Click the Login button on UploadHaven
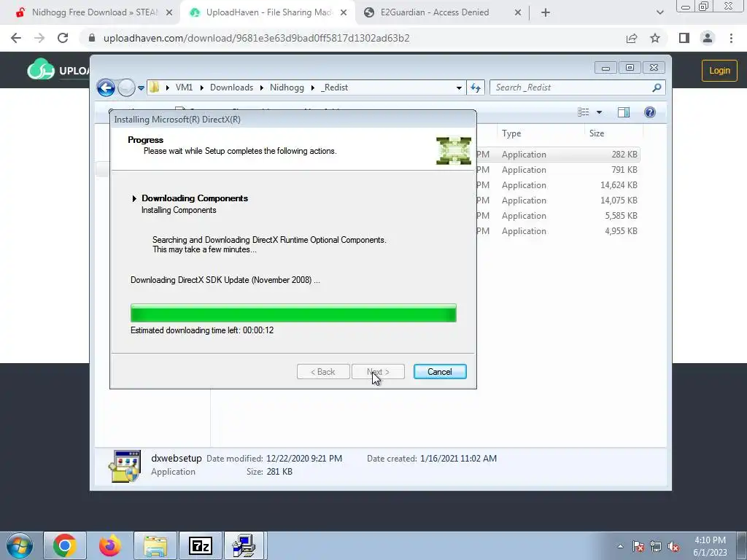The height and width of the screenshot is (560, 747). [x=719, y=71]
